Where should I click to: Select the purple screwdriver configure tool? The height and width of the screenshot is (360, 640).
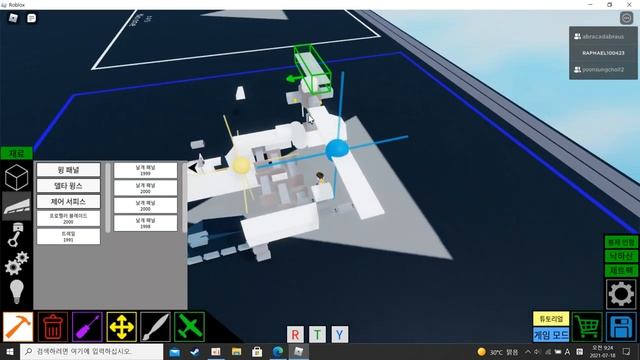click(x=87, y=327)
